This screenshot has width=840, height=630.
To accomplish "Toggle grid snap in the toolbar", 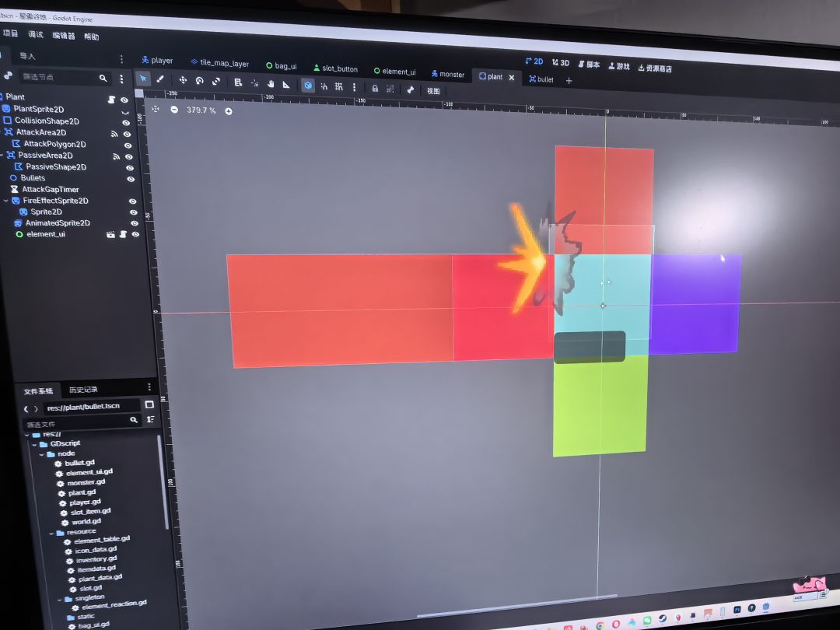I will pyautogui.click(x=338, y=86).
